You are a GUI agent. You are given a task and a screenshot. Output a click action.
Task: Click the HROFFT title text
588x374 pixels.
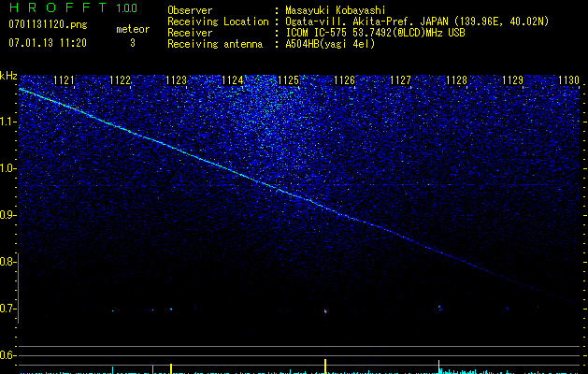[x=58, y=7]
